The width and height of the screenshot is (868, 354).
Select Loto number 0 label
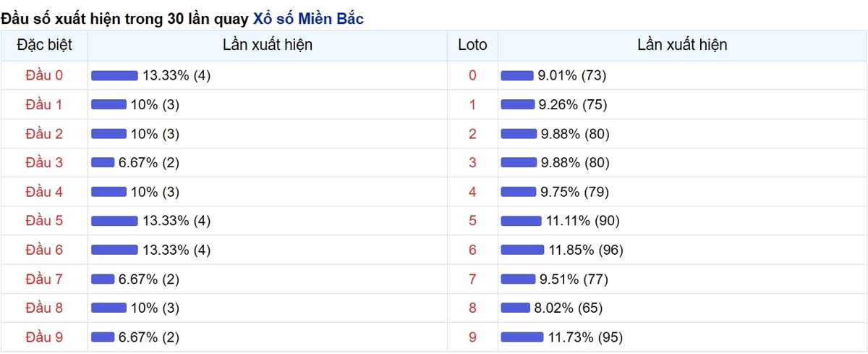473,75
